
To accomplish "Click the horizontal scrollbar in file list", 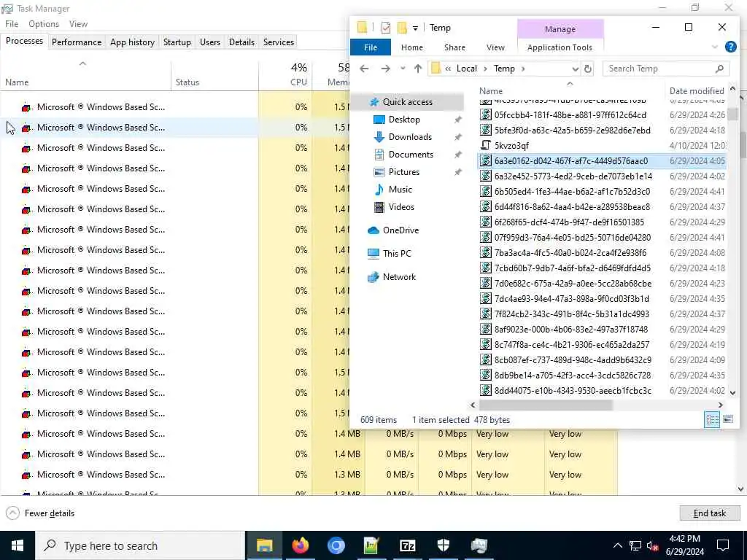I will point(546,405).
